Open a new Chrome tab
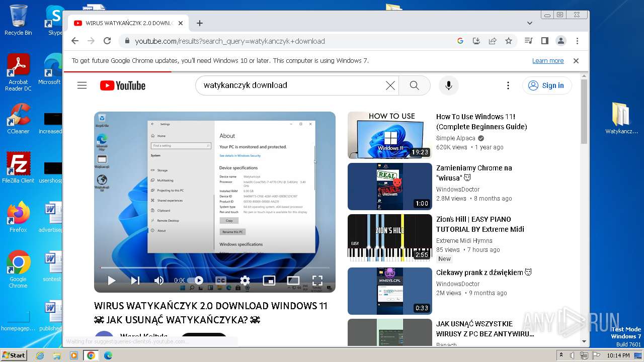The height and width of the screenshot is (362, 644). [x=200, y=23]
